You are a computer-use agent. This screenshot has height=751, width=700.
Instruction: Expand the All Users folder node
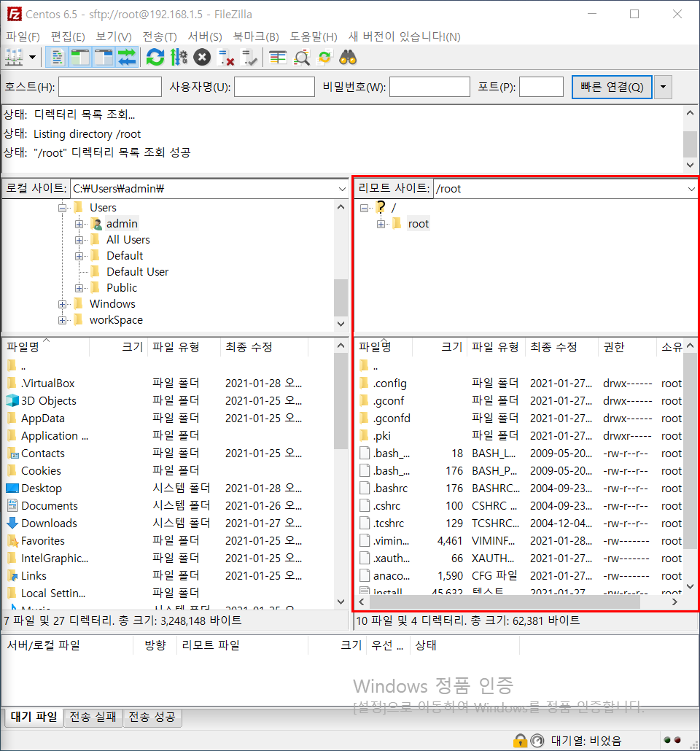click(79, 240)
